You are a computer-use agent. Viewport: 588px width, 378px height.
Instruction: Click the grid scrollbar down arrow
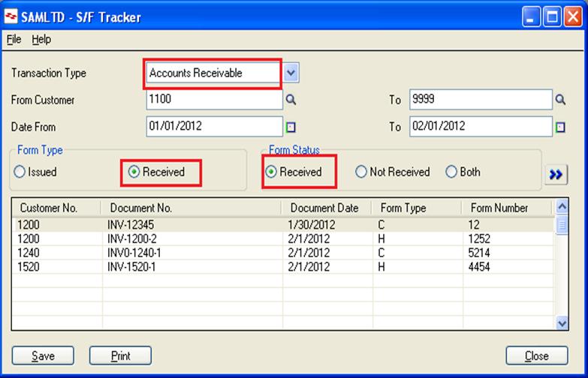(562, 322)
